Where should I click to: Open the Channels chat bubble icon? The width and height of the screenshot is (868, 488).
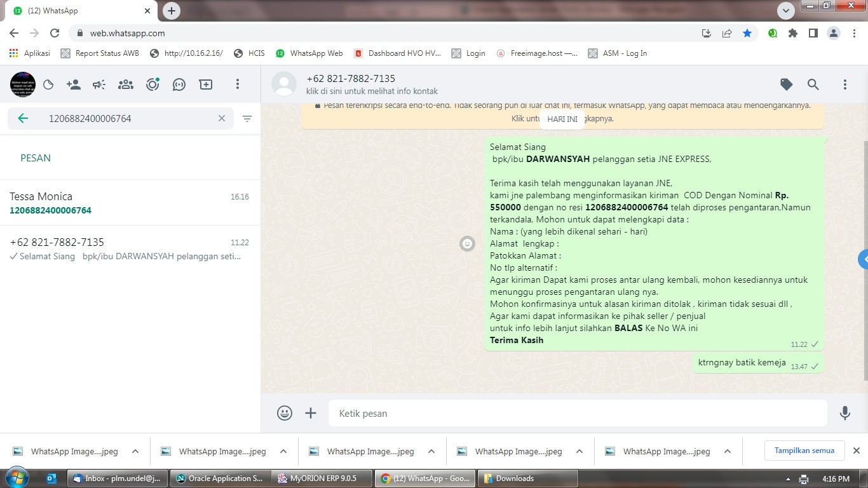(x=179, y=85)
